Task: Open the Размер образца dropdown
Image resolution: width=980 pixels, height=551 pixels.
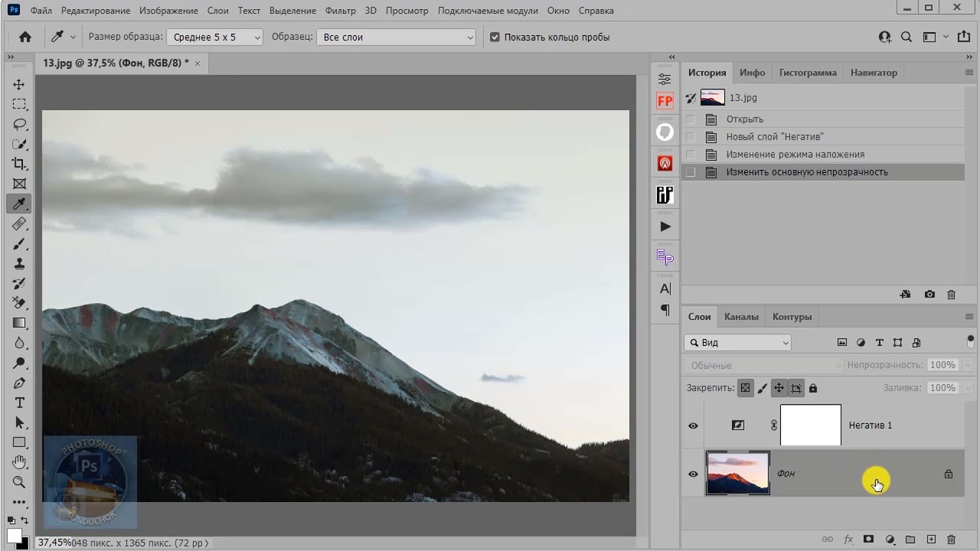Action: [214, 37]
